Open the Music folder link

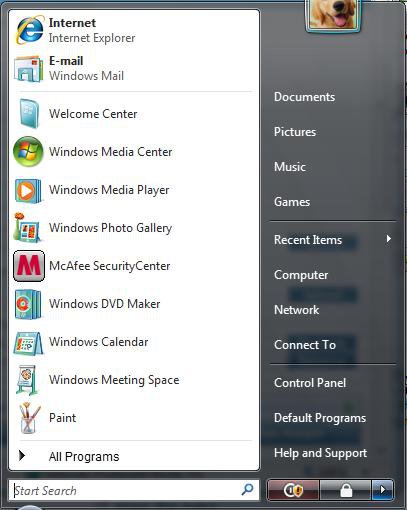point(290,167)
